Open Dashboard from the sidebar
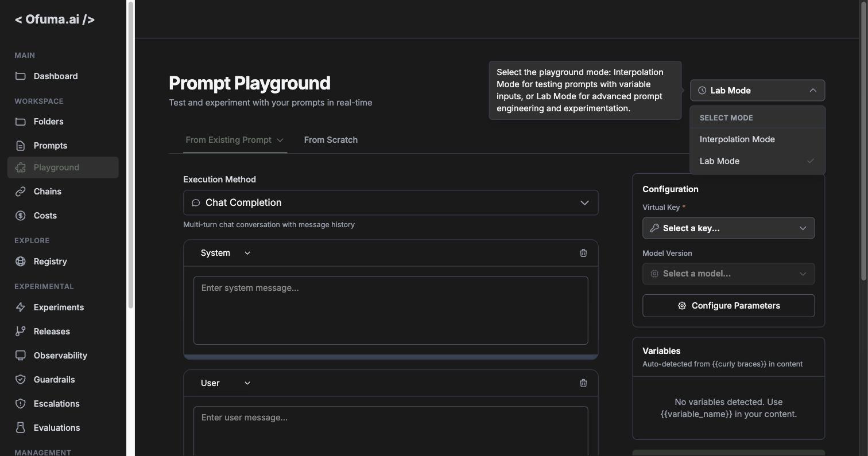This screenshot has height=456, width=868. coord(63,76)
